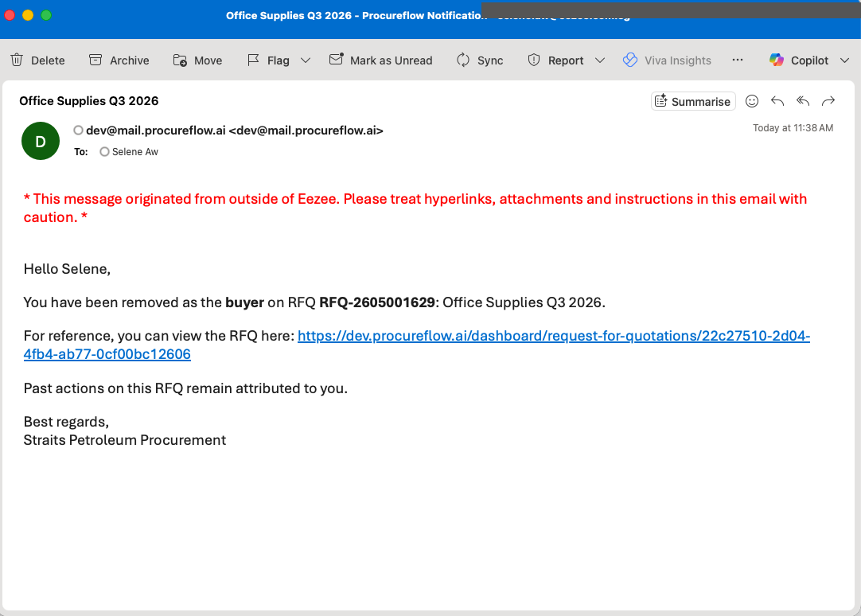Viewport: 861px width, 616px height.
Task: Click the Move folder icon
Action: pyautogui.click(x=180, y=60)
